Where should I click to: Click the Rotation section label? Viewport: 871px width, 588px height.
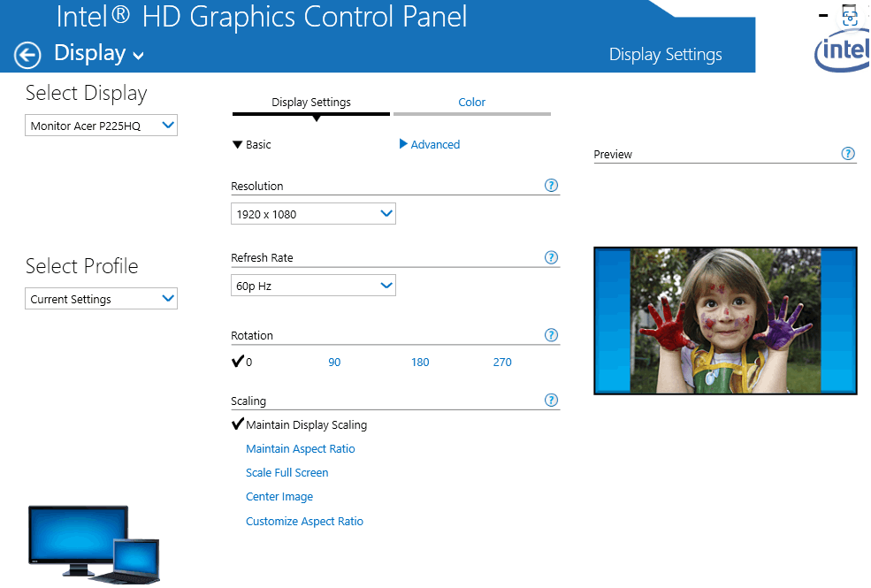pyautogui.click(x=252, y=335)
